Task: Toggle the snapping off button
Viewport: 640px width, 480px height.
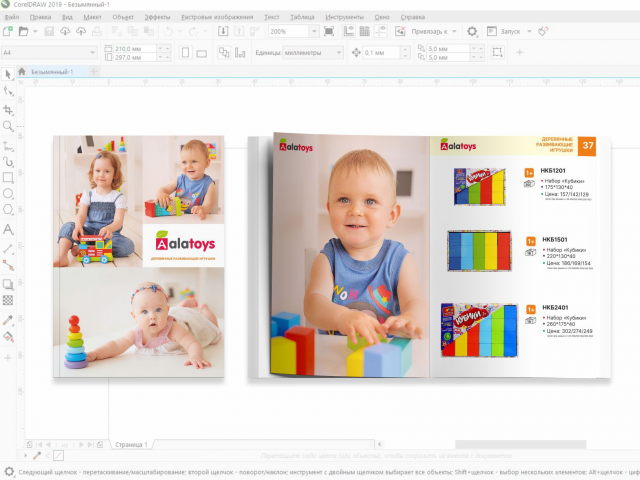Action: click(400, 31)
